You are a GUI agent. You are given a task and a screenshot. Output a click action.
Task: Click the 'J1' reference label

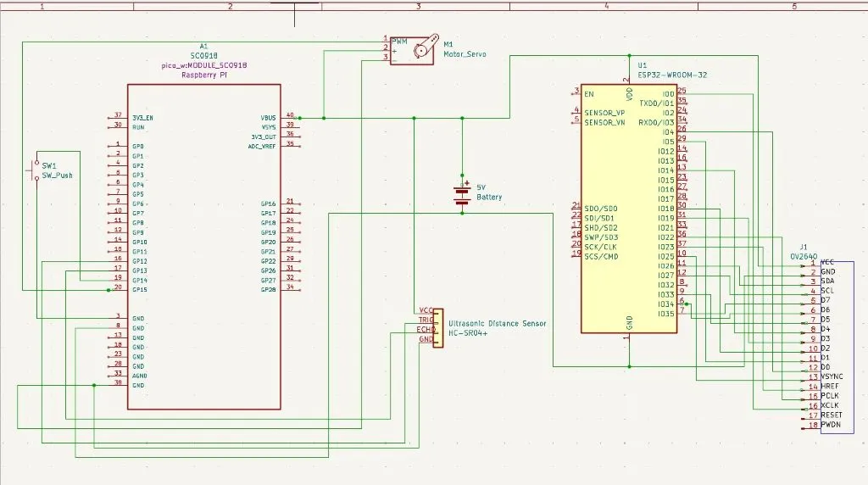coord(804,247)
